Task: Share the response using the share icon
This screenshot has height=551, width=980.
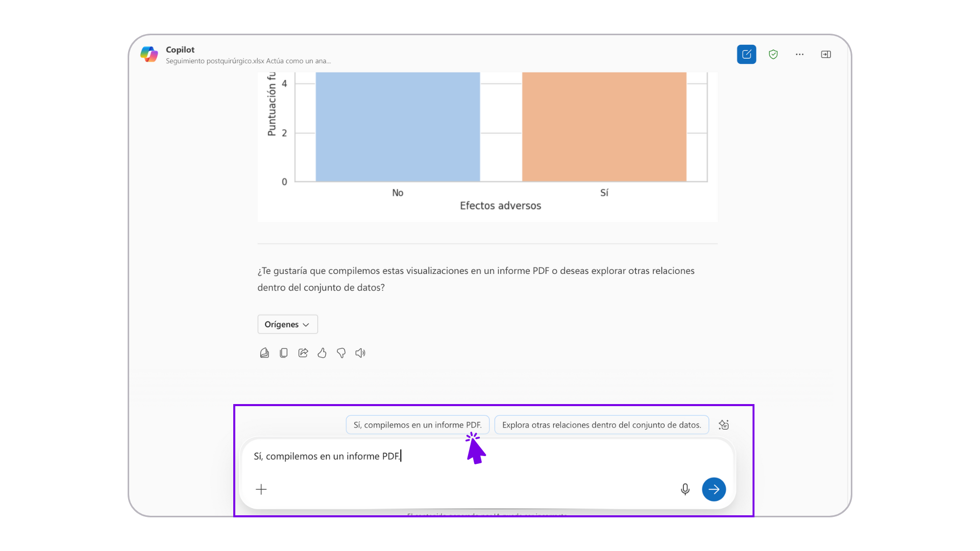Action: point(303,353)
